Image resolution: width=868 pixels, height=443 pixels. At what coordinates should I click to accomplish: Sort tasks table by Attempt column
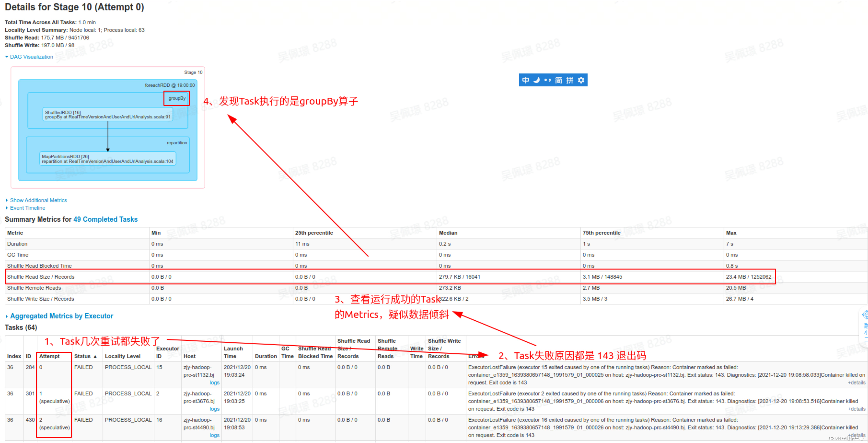tap(49, 356)
